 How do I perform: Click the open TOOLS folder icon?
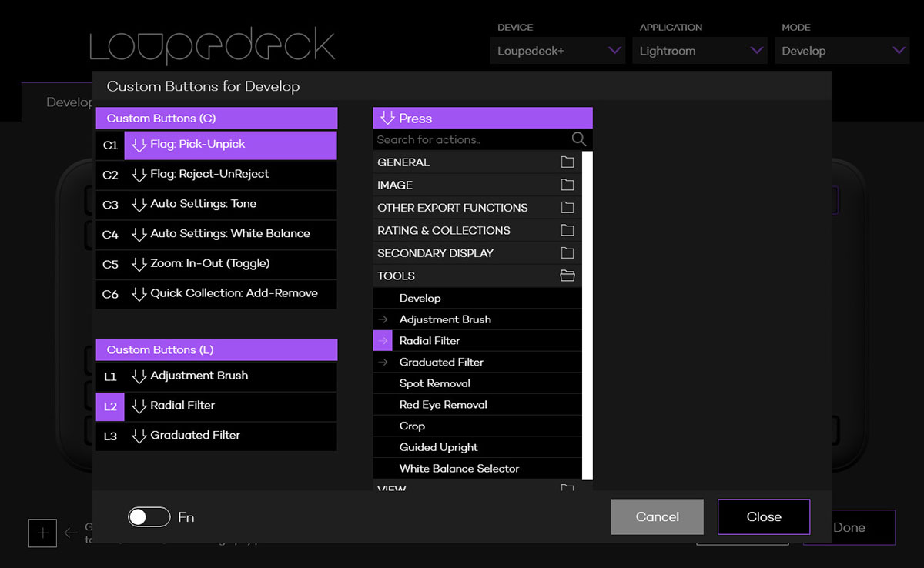coord(567,276)
